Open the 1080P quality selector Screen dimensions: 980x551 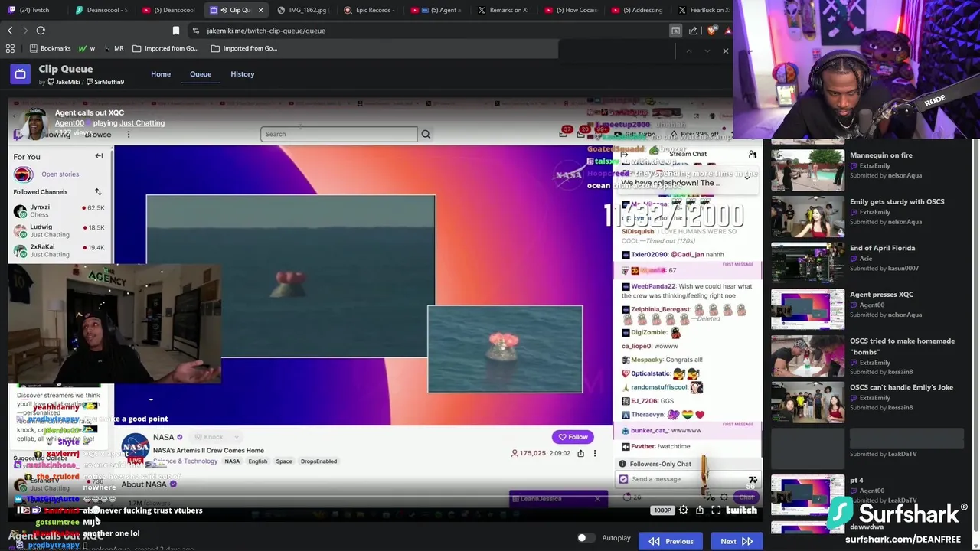point(662,510)
